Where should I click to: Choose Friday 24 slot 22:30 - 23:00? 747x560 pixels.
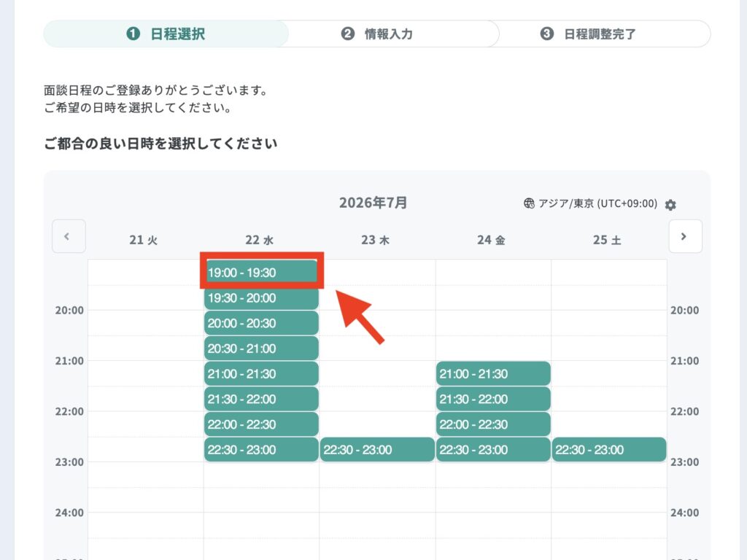pos(493,449)
